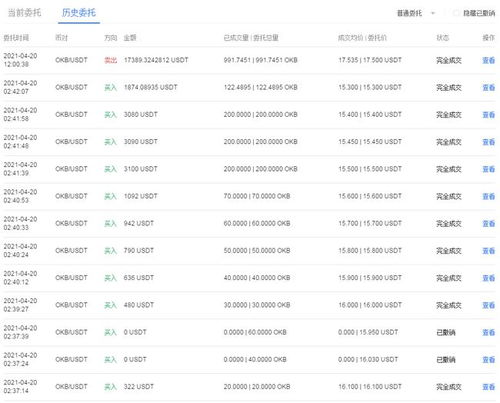Click the 已撤销 status at 02:37:39
This screenshot has width=500, height=403.
[446, 332]
